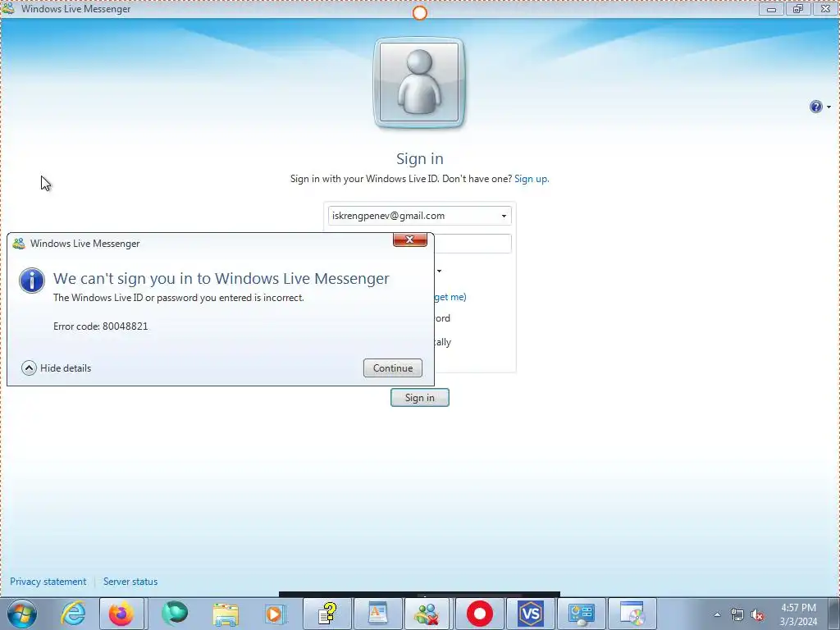Switch to Windows Live Messenger taskbar icon
This screenshot has height=630, width=840.
[x=428, y=614]
